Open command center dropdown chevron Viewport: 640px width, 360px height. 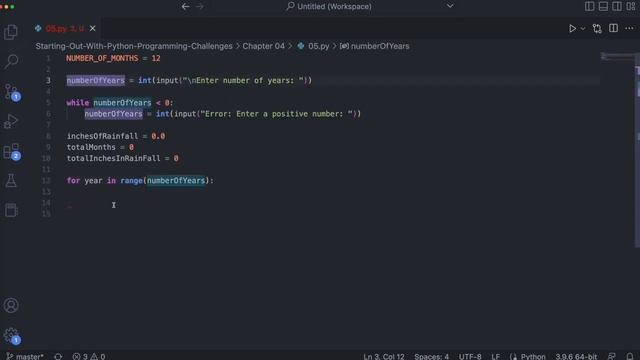point(450,6)
